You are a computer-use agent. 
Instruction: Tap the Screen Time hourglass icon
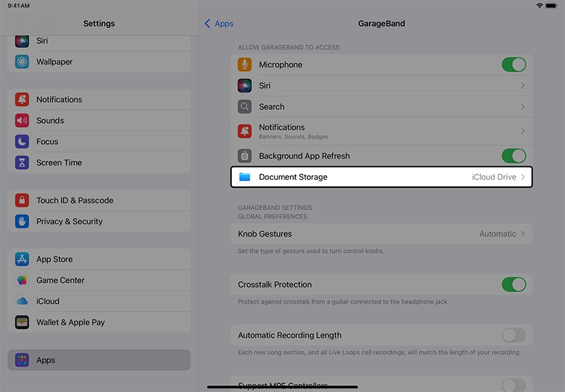click(22, 163)
